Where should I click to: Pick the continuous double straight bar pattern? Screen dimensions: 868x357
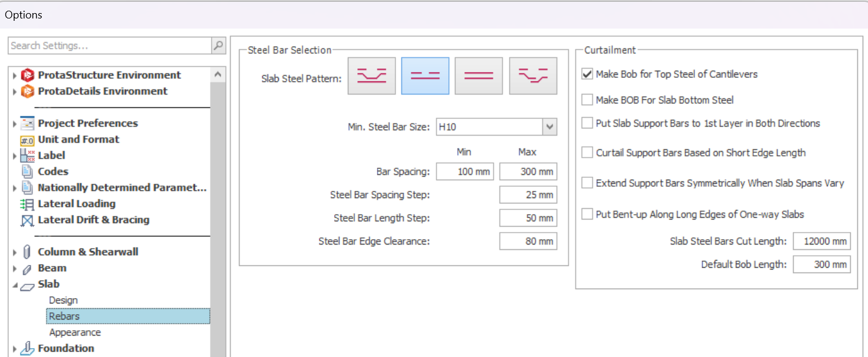pos(479,76)
